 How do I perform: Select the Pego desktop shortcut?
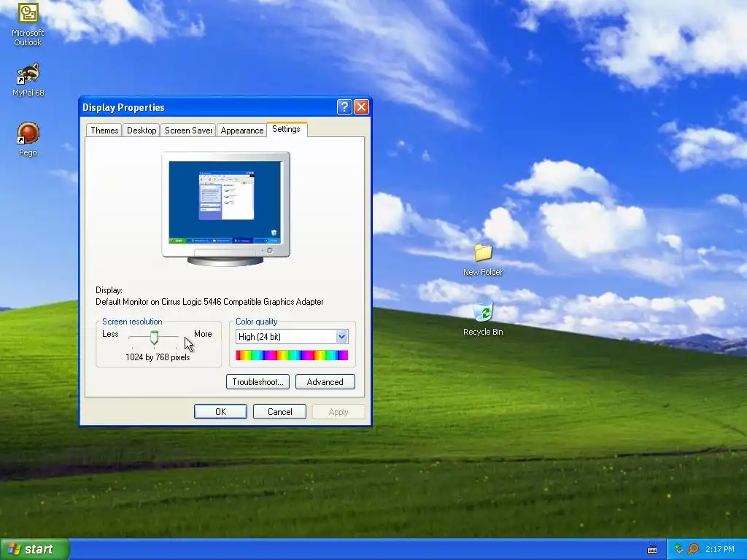click(x=28, y=139)
